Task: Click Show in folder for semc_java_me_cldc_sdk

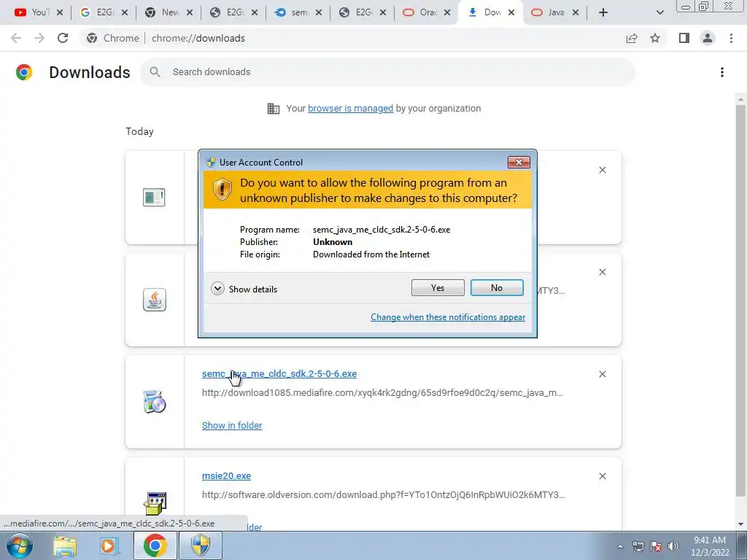Action: point(232,425)
